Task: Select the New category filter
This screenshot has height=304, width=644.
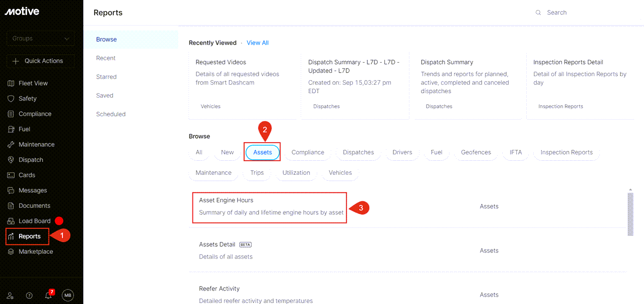Action: click(x=228, y=152)
